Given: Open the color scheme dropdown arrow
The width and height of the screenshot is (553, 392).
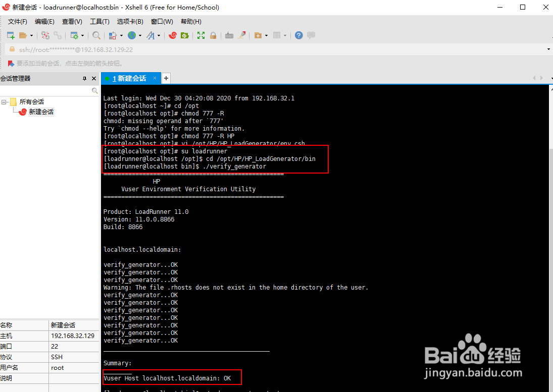Looking at the screenshot, I should 121,36.
